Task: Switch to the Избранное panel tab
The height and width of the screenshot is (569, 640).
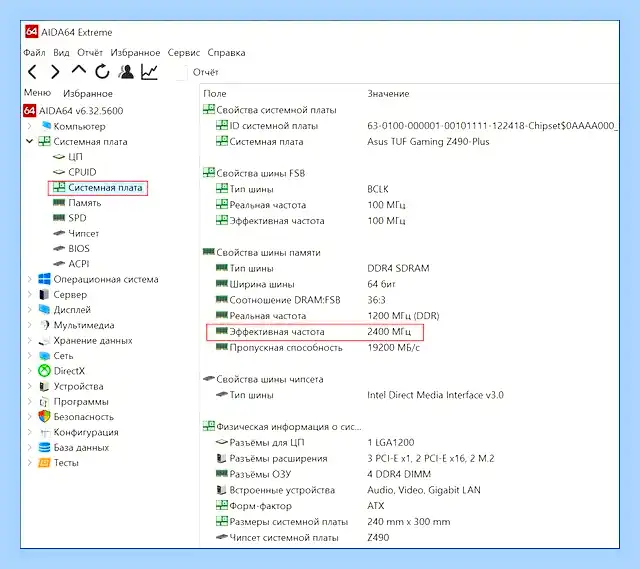Action: 88,93
